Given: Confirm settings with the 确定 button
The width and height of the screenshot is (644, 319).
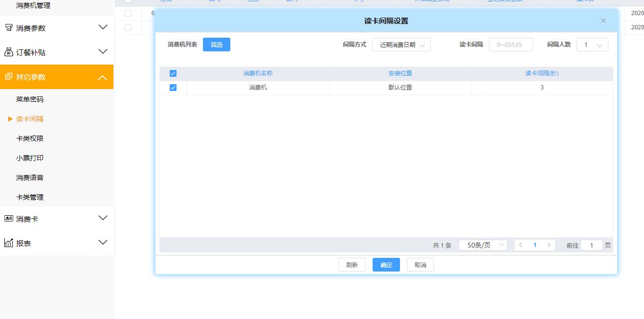Looking at the screenshot, I should tap(386, 265).
